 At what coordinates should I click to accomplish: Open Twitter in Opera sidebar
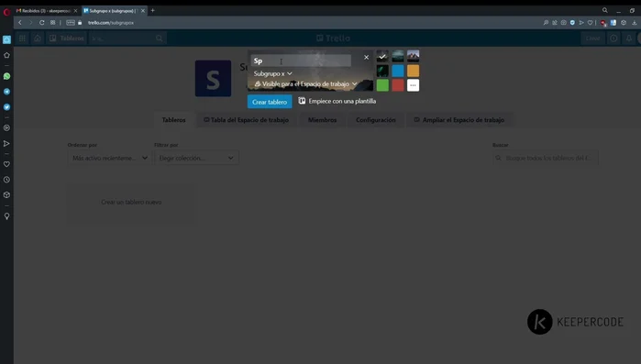6,107
